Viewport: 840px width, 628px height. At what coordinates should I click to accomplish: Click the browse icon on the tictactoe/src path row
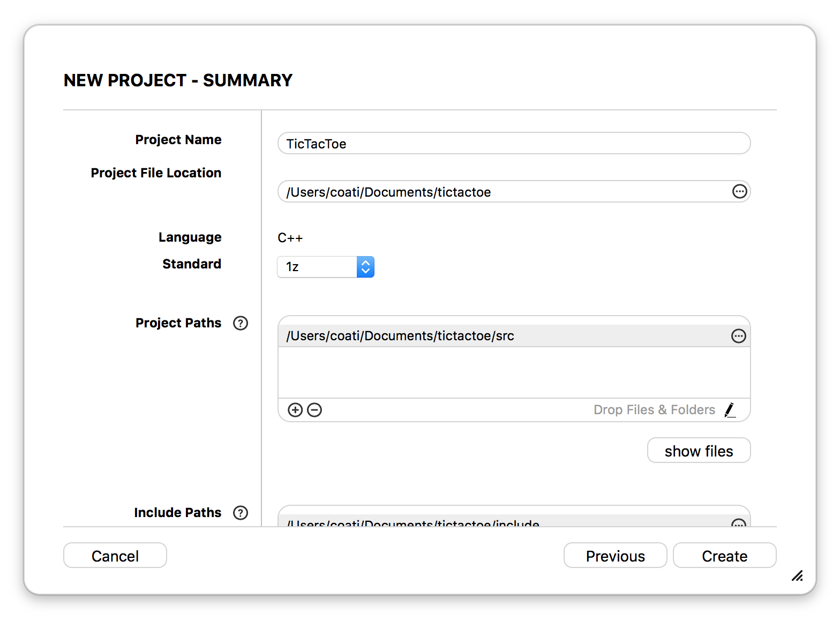(x=739, y=336)
